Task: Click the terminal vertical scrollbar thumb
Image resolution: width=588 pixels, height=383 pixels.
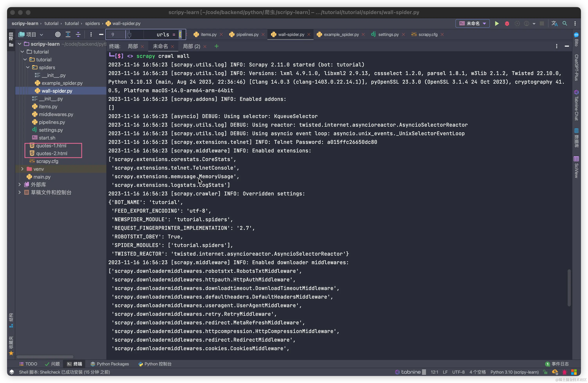Action: tap(569, 288)
